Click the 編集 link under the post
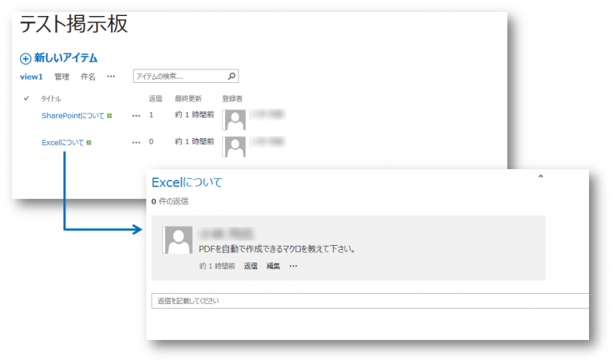The image size is (613, 364). click(273, 266)
